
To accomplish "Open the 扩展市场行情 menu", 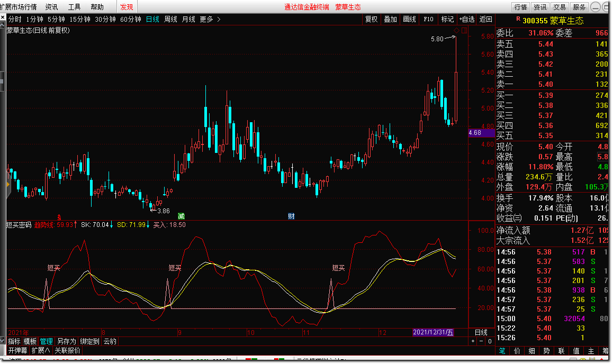I will [x=19, y=7].
